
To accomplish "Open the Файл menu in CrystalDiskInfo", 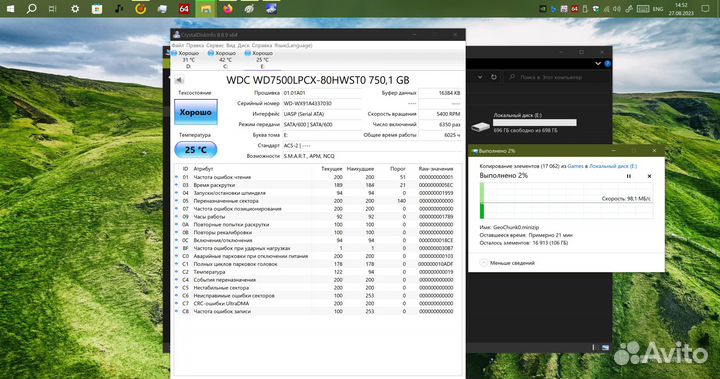I will 178,45.
